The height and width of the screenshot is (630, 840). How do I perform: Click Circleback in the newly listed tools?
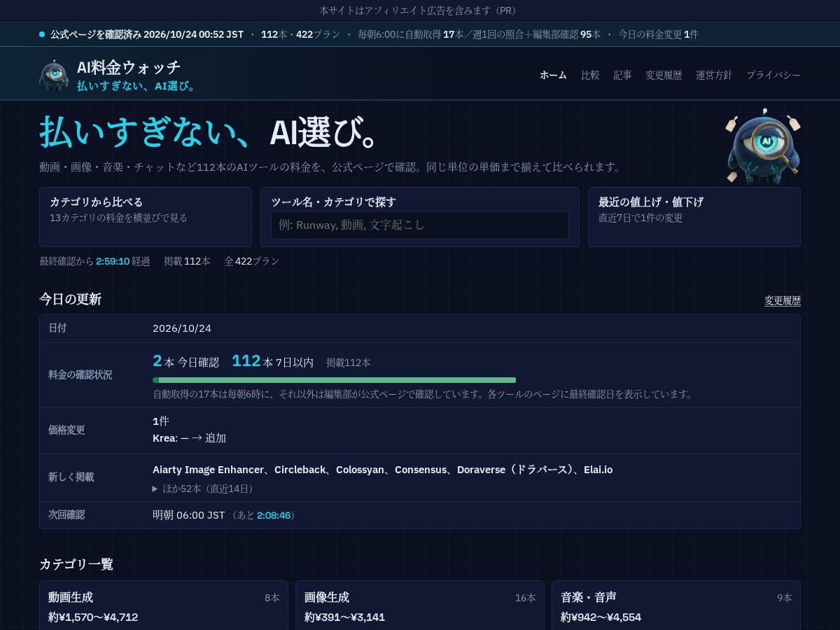pos(300,470)
